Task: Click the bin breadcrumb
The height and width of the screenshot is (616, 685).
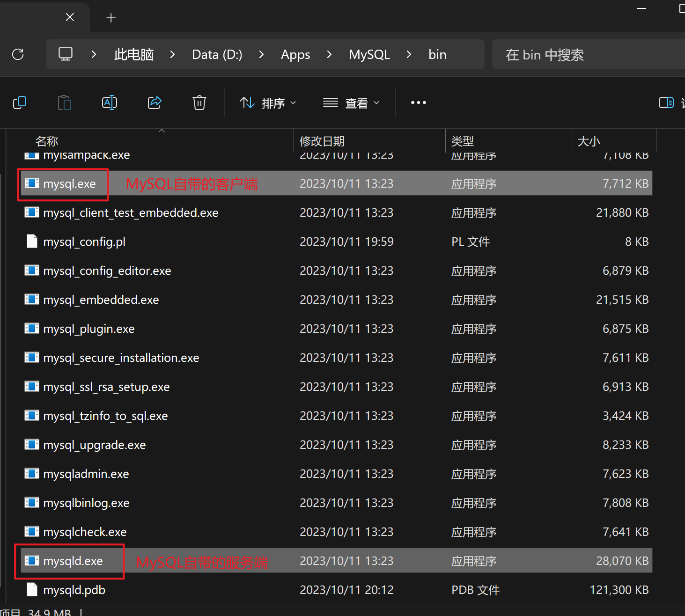Action: tap(437, 55)
